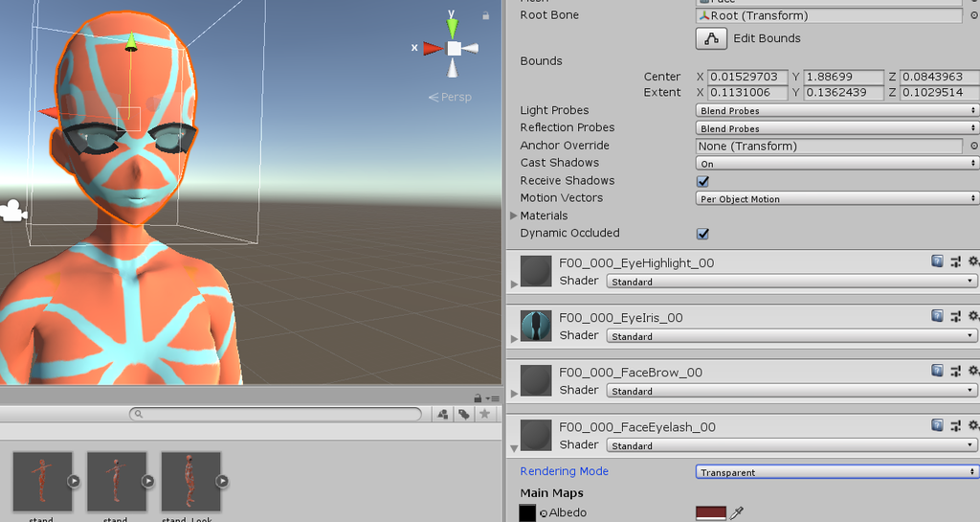Click the scene gizmo lock icon
The width and height of the screenshot is (980, 522).
coord(485,15)
